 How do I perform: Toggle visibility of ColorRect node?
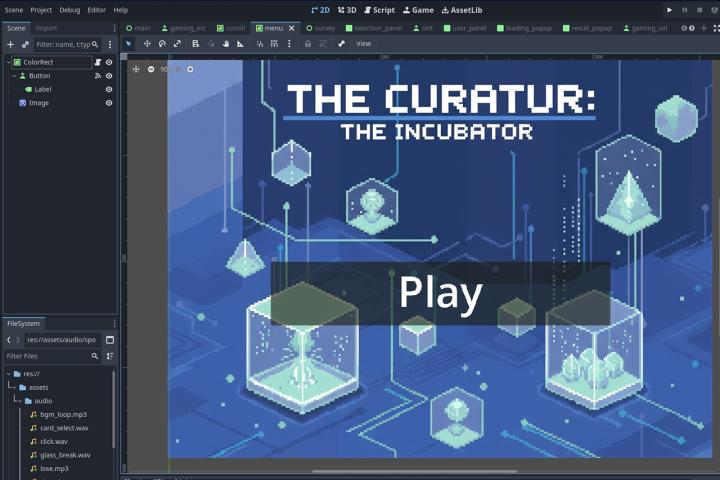[x=109, y=62]
